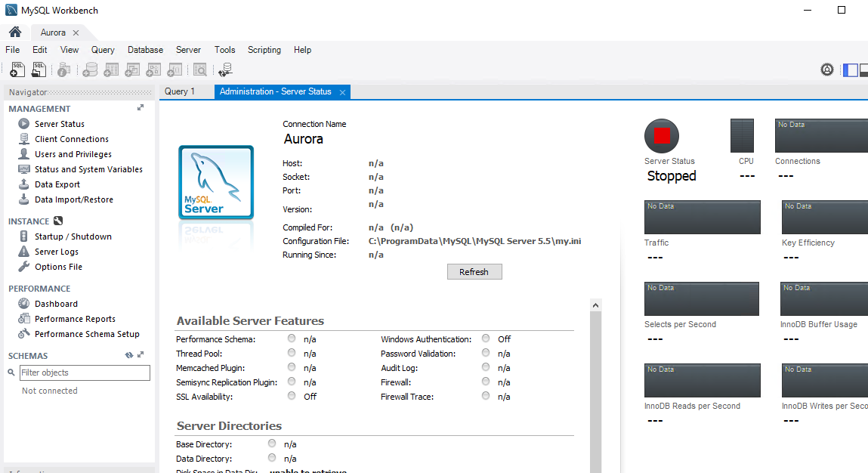Viewport: 868px width, 473px height.
Task: Open the object inspector toolbar icon
Action: click(x=63, y=70)
